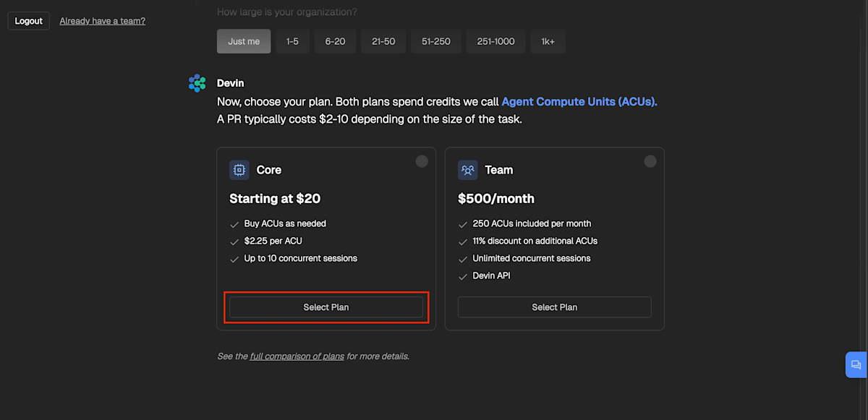The width and height of the screenshot is (868, 420).
Task: Open the Agent Compute Units (ACUs) link
Action: [579, 102]
